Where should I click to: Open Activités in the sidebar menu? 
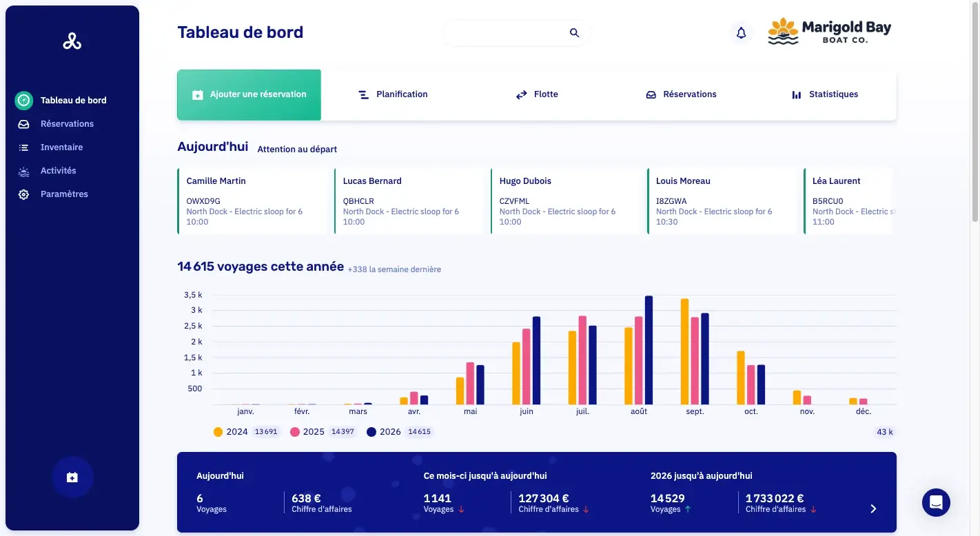click(59, 171)
